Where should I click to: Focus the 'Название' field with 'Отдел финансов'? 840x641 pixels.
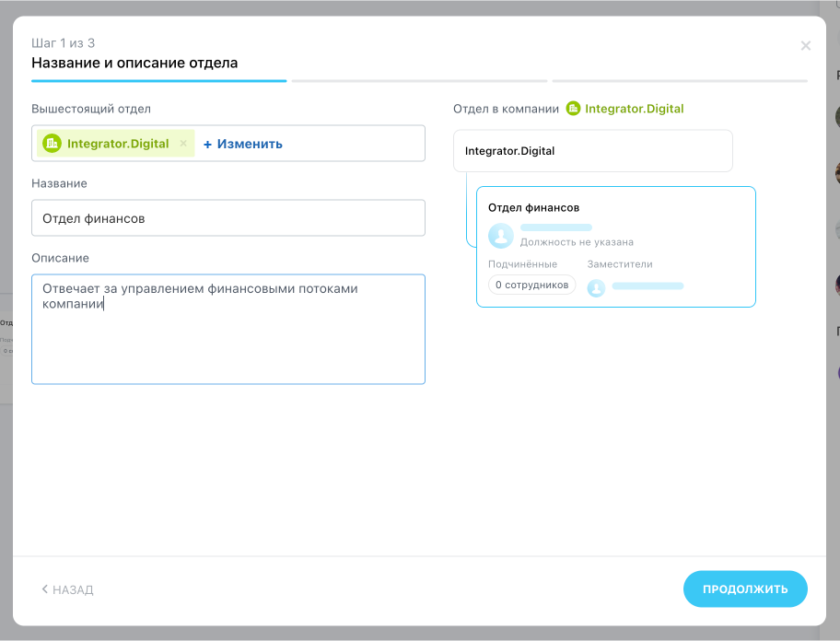(227, 218)
